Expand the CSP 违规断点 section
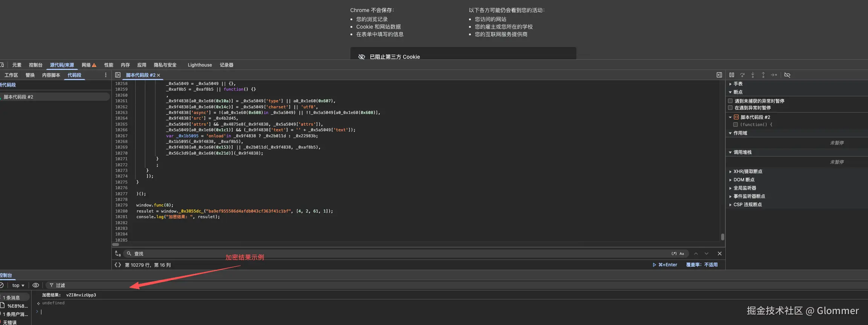 tap(730, 205)
